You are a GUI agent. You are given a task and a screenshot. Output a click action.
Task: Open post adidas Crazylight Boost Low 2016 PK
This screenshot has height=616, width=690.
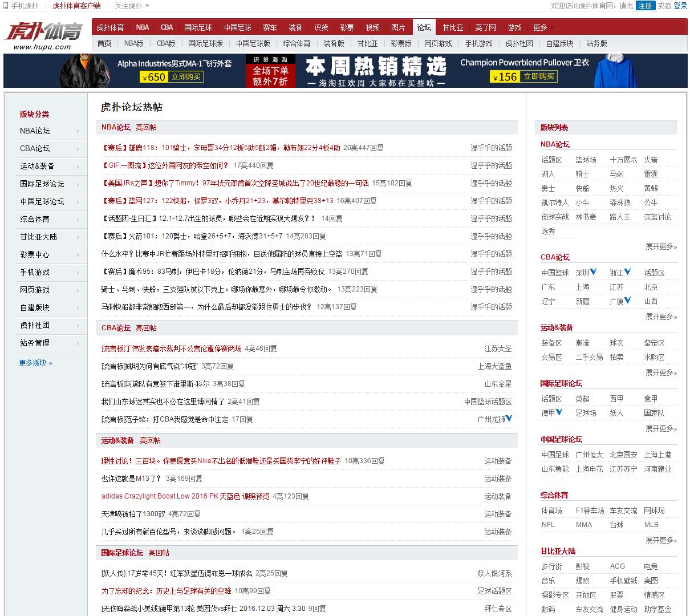pyautogui.click(x=185, y=496)
